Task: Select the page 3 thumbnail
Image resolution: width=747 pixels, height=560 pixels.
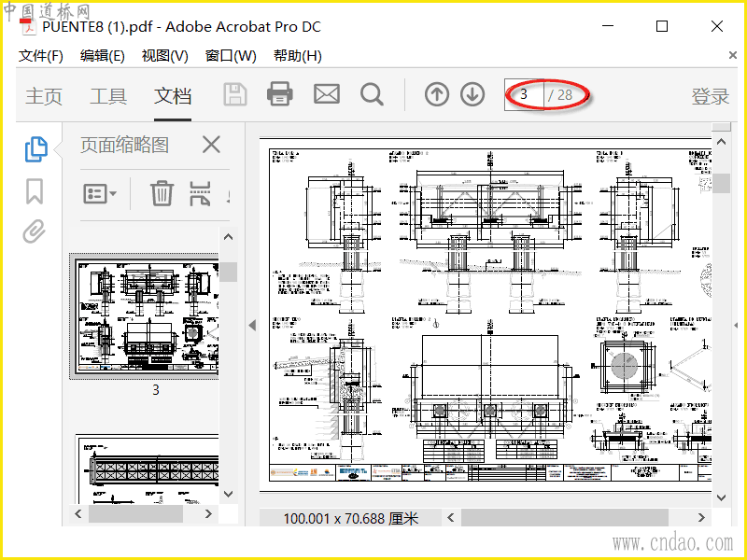Action: [x=147, y=316]
